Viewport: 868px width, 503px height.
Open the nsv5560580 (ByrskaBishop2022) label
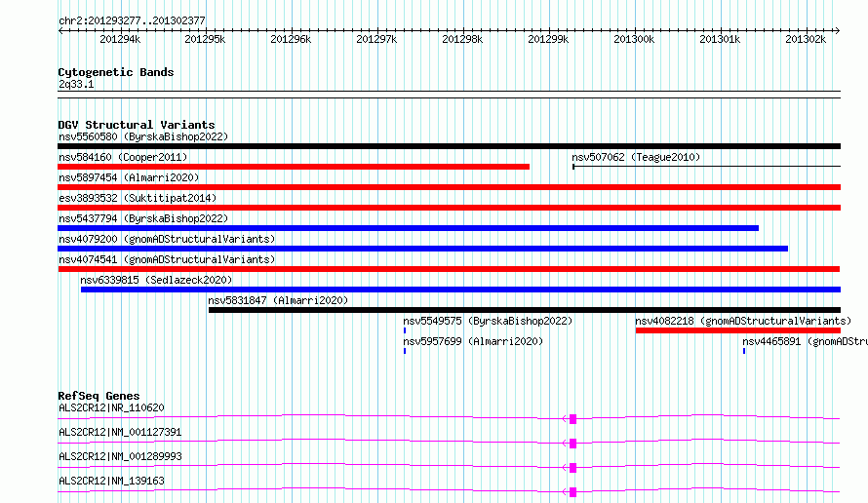pyautogui.click(x=143, y=136)
